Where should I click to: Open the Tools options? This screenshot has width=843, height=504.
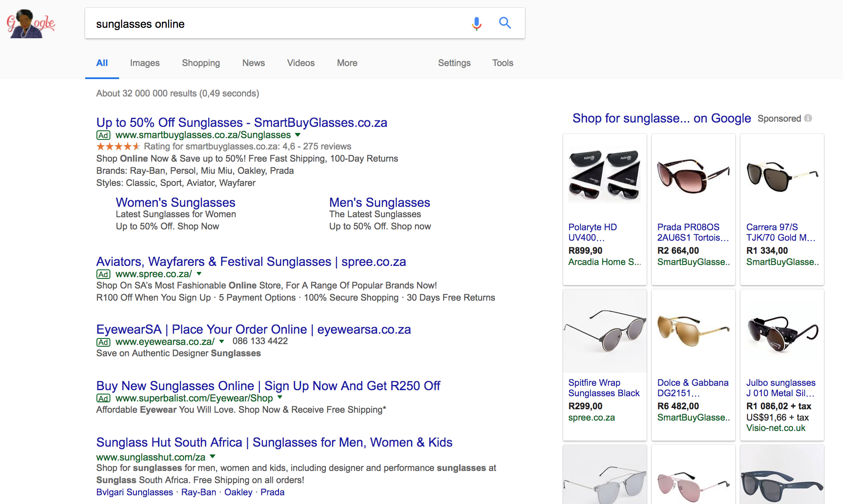(x=503, y=63)
